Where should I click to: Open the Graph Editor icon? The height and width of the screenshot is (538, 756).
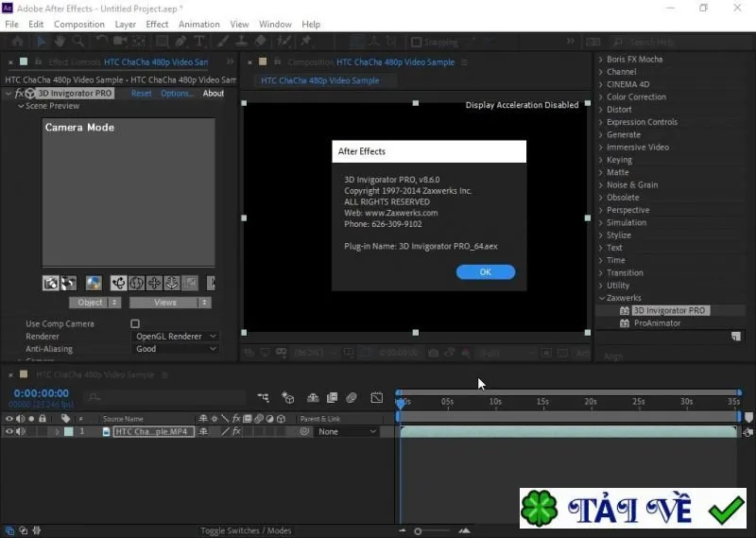point(376,397)
